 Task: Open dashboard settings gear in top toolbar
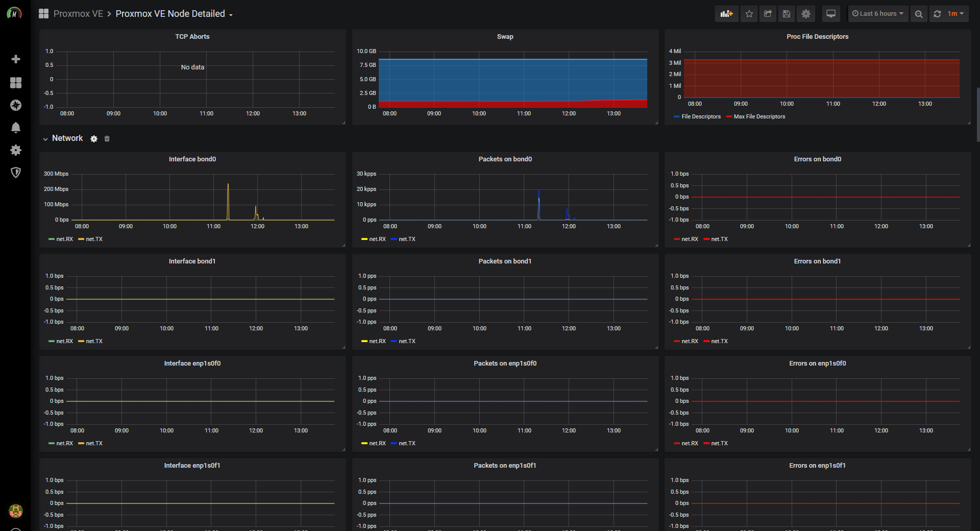click(x=806, y=14)
